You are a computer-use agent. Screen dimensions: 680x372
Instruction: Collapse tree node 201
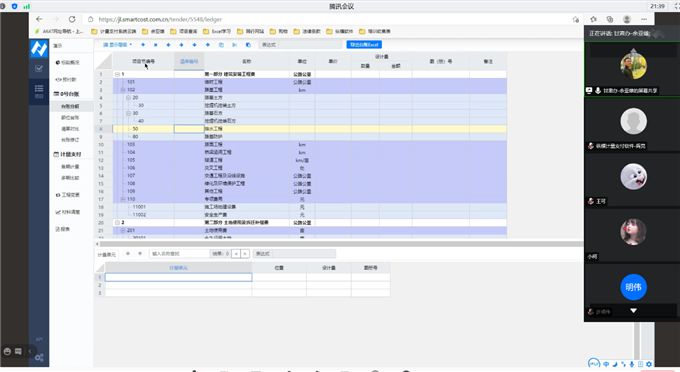(x=123, y=230)
